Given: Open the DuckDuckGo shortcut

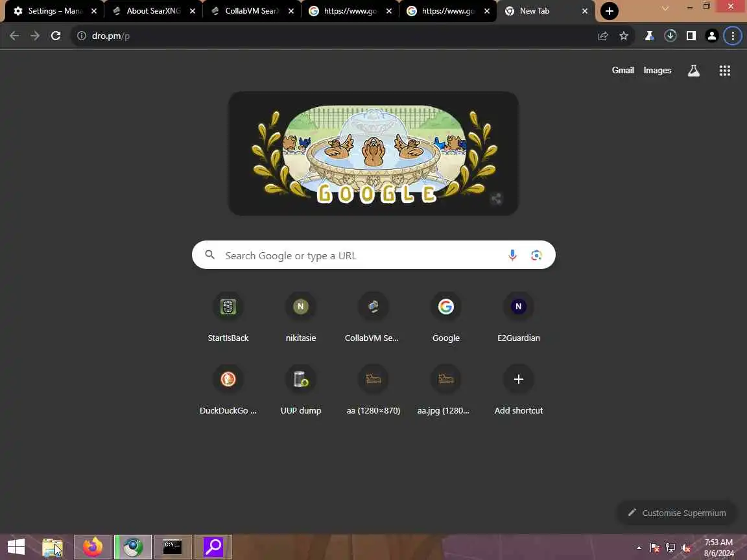Looking at the screenshot, I should point(228,390).
